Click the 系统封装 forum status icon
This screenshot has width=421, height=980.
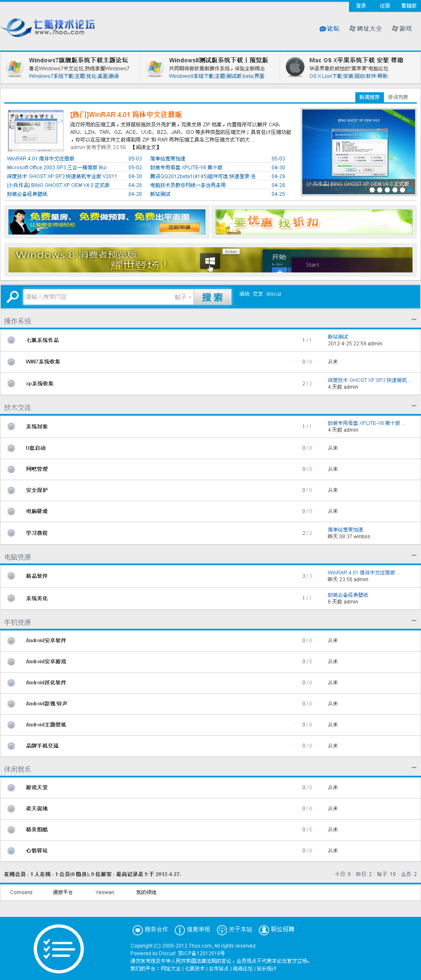(x=11, y=427)
